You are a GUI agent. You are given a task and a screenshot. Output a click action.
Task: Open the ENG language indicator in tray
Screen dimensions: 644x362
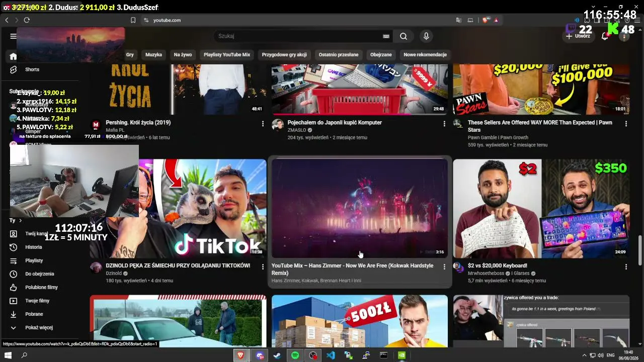(610, 355)
